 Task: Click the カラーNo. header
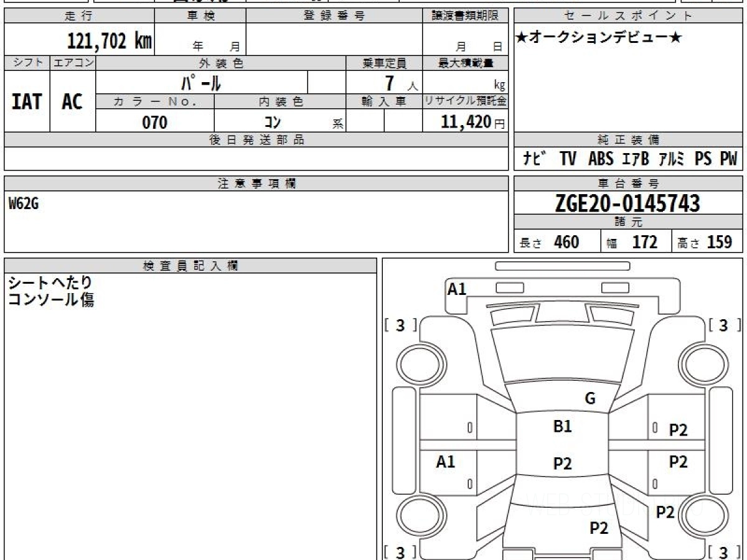point(155,101)
